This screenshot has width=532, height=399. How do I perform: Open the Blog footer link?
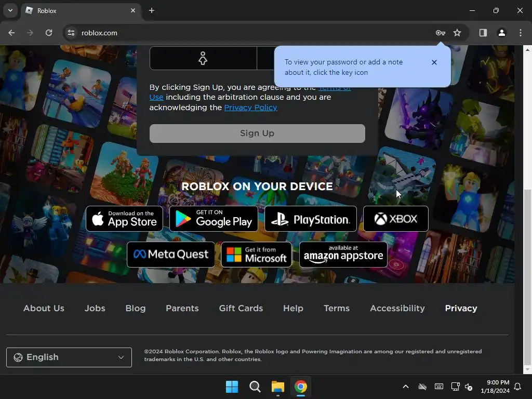click(136, 308)
